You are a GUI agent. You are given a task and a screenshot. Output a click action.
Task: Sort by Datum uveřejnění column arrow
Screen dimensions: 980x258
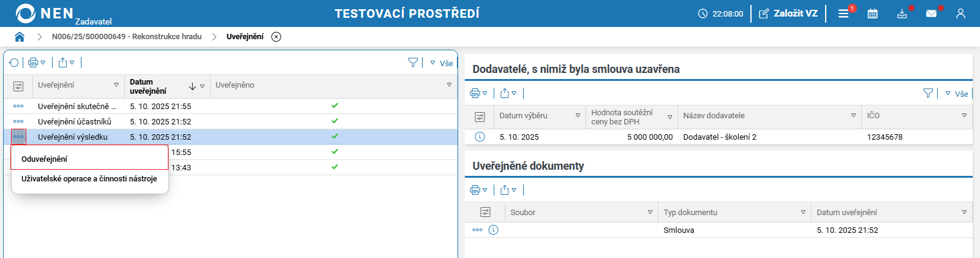coord(192,86)
